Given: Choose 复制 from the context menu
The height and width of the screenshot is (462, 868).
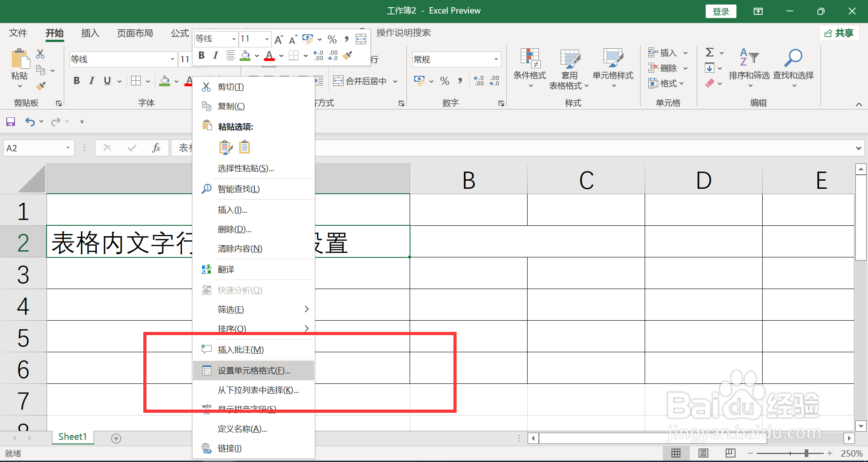Looking at the screenshot, I should 254,106.
